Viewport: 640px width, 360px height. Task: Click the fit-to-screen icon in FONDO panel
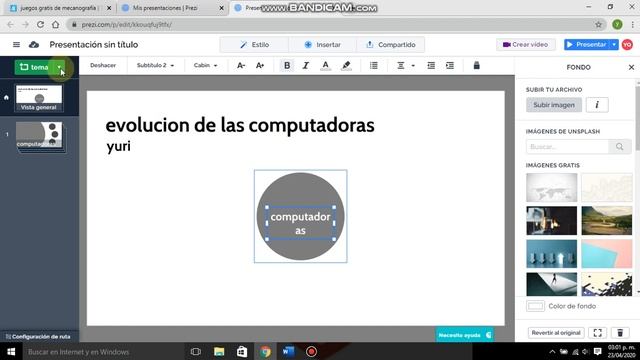coord(598,333)
